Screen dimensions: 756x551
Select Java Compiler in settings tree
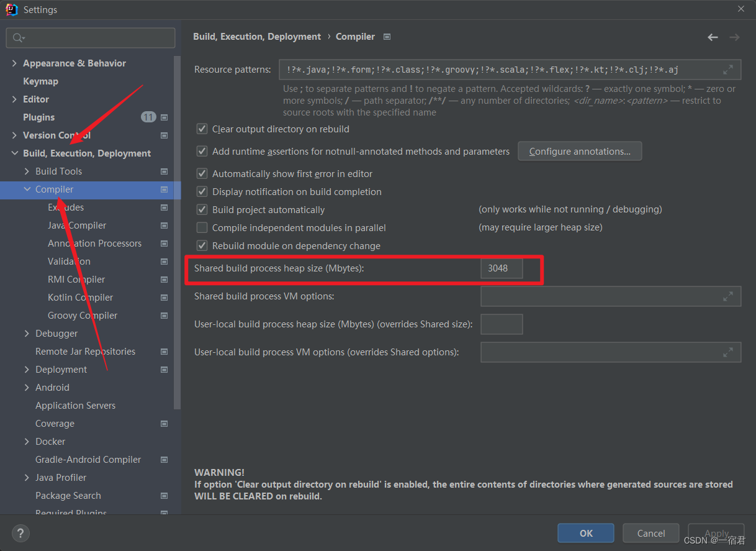[77, 225]
